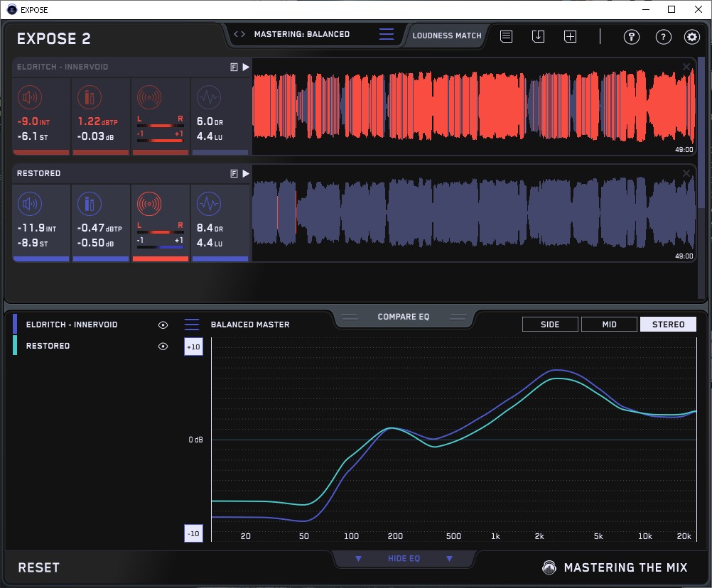Play the Eldritch - Innervoid track

point(246,67)
